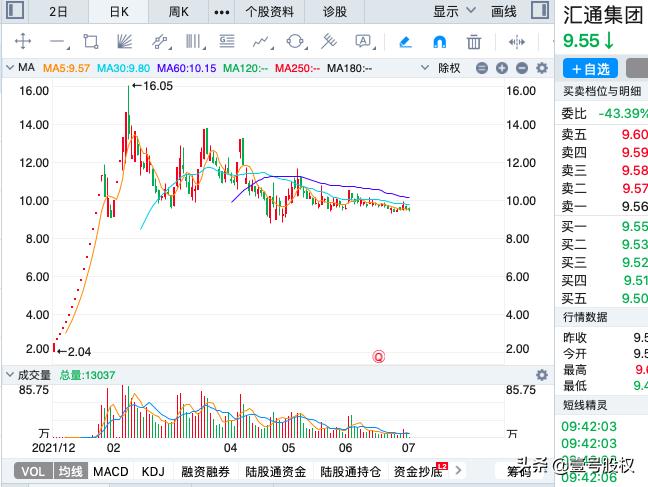Select the KDJ indicator tab
648x487 pixels.
[x=153, y=471]
